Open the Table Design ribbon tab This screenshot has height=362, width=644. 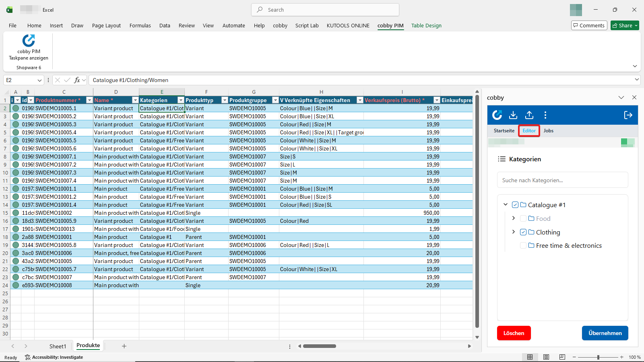[426, 25]
